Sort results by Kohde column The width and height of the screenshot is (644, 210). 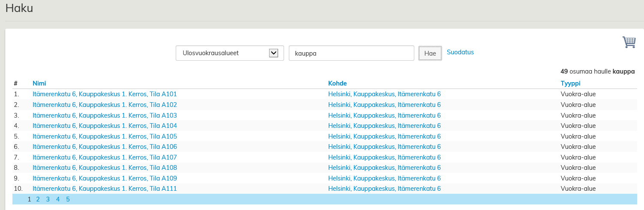tap(337, 83)
